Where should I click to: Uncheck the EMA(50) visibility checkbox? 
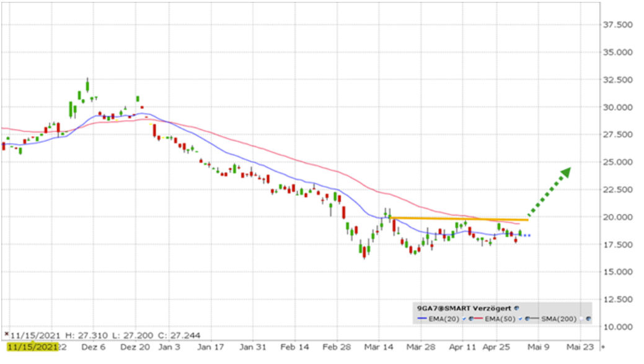pyautogui.click(x=521, y=319)
